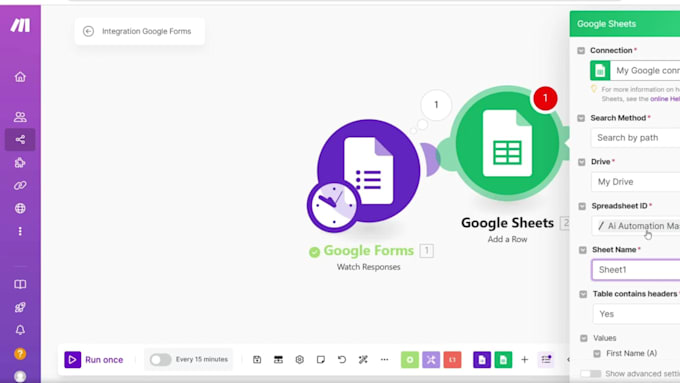Click the magic wand icon in the bottom toolbar
Viewport: 680px width, 383px height.
[363, 360]
